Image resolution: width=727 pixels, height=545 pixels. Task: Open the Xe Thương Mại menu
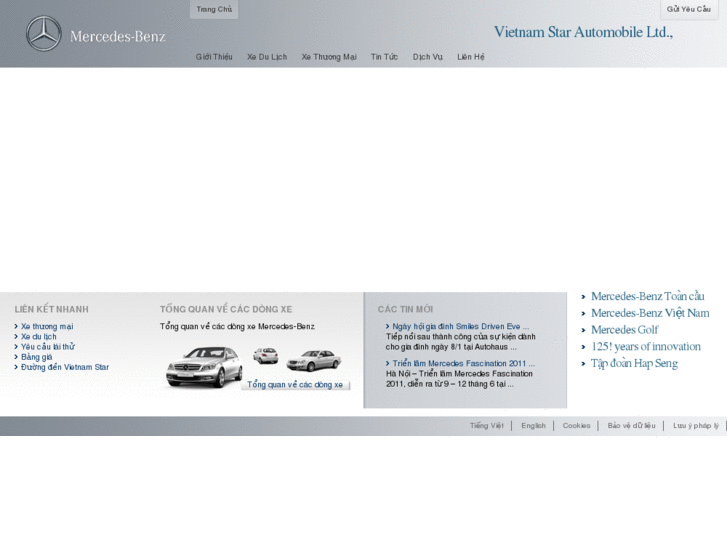tap(329, 57)
